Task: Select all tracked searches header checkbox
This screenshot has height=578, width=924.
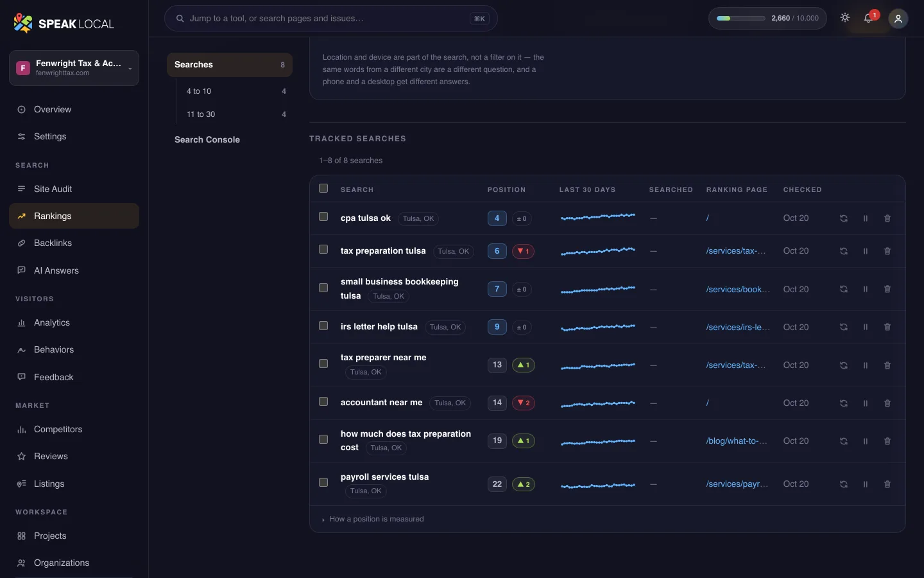Action: [x=323, y=188]
